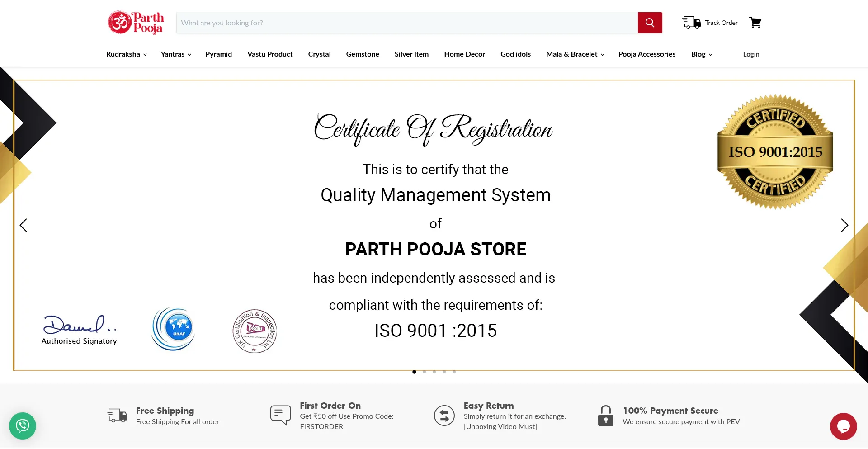Screen dimensions: 868x449
Task: Select the second carousel dot
Action: click(424, 372)
